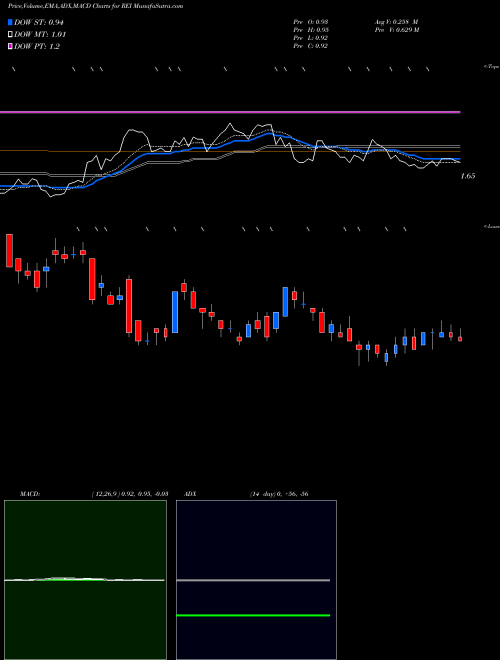
Task: Click the 1.65 price label
Action: [x=468, y=176]
